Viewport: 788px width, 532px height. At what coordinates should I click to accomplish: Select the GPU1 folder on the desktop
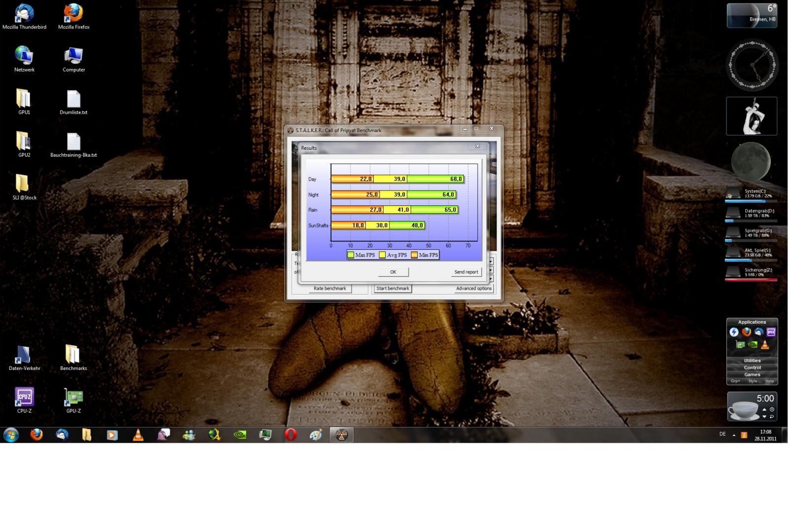(x=24, y=102)
